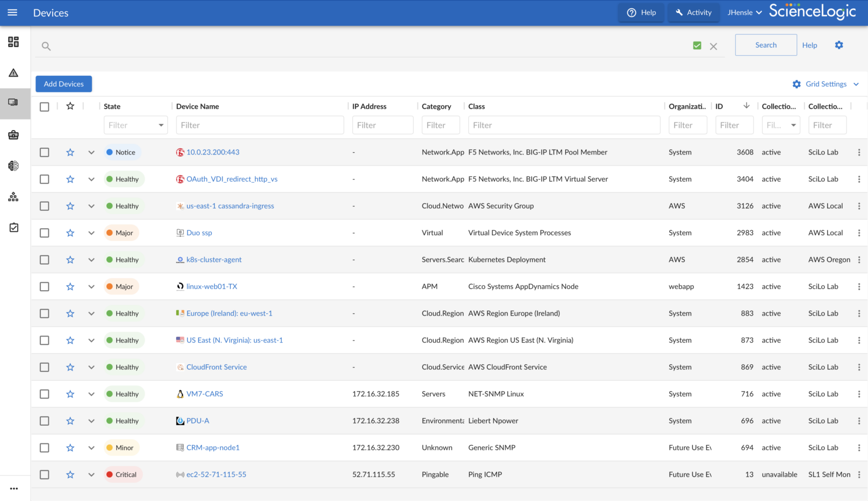Select the Duo ssp row checkbox
Viewport: 868px width, 501px height.
point(44,233)
